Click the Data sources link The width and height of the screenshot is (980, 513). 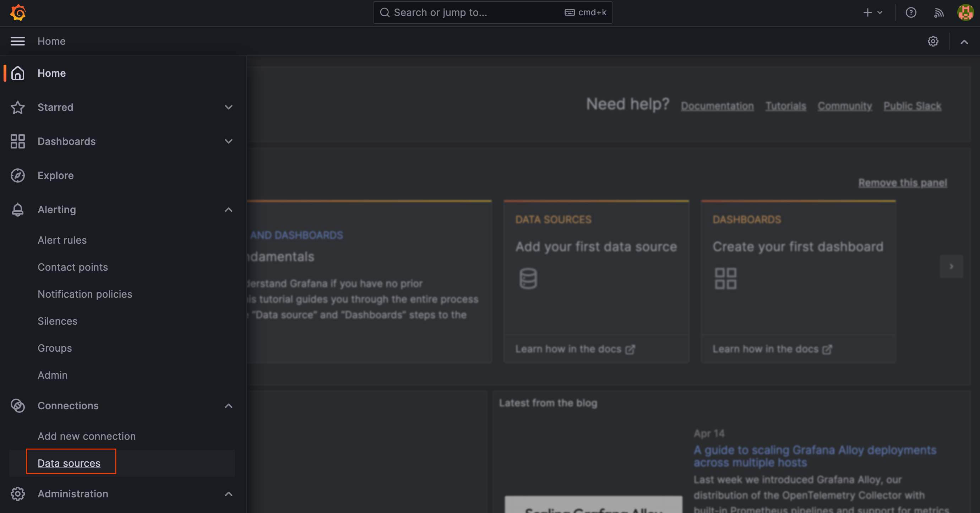pos(69,463)
